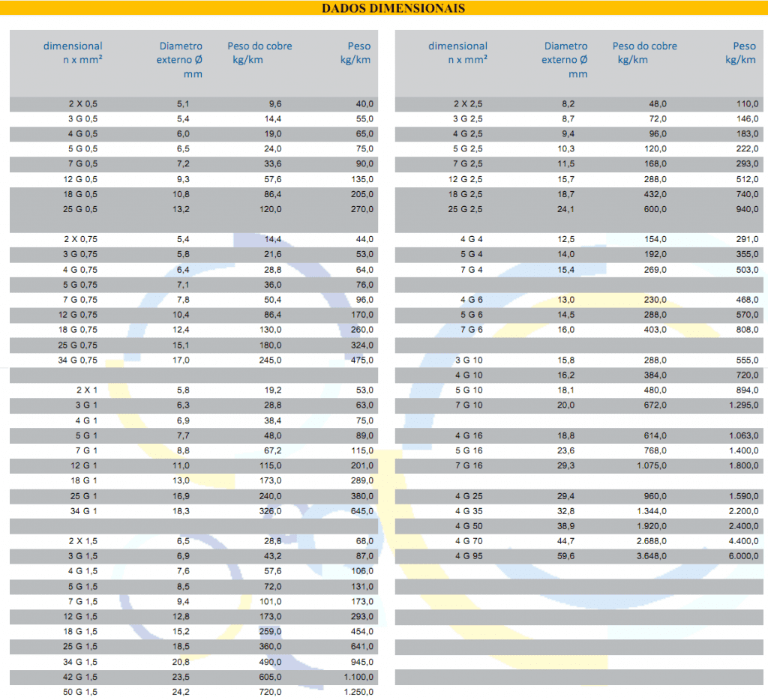Click the '2 X 1' row label
Image resolution: width=768 pixels, height=700 pixels.
tap(87, 390)
